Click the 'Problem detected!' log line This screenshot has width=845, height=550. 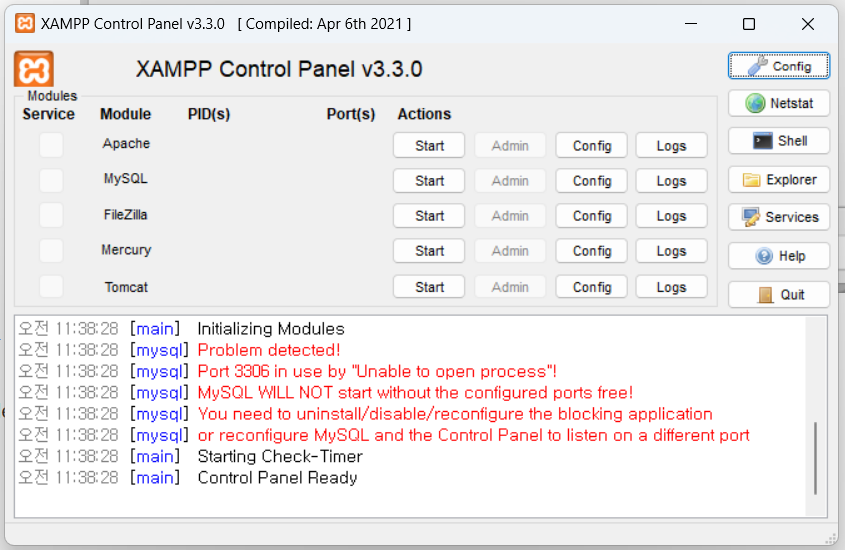[x=269, y=350]
